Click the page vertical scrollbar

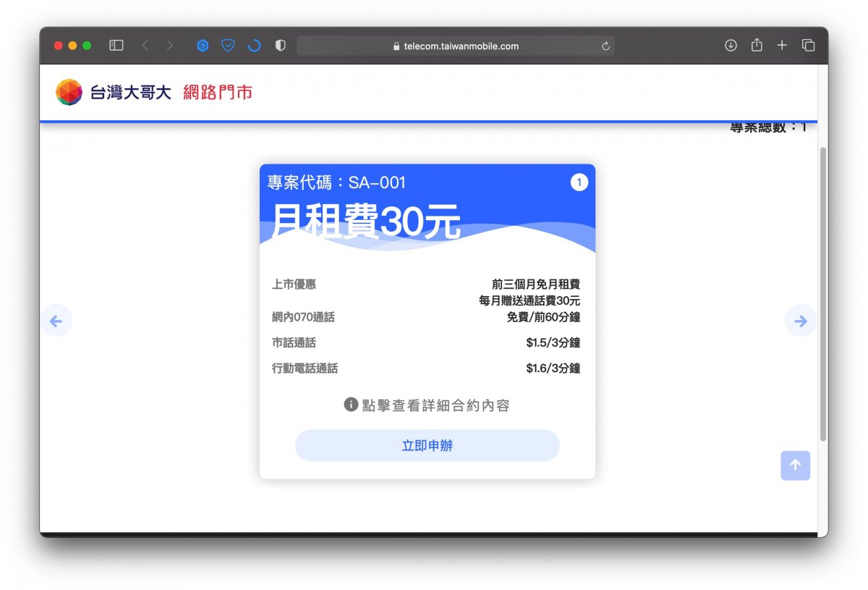pos(822,293)
